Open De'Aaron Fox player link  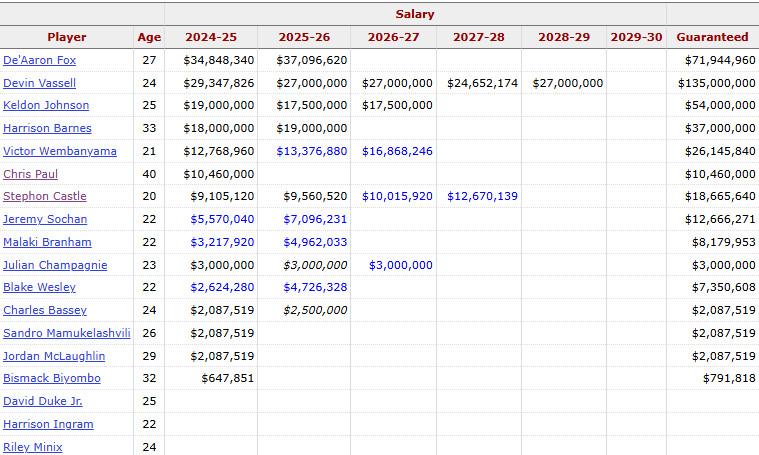(x=39, y=60)
